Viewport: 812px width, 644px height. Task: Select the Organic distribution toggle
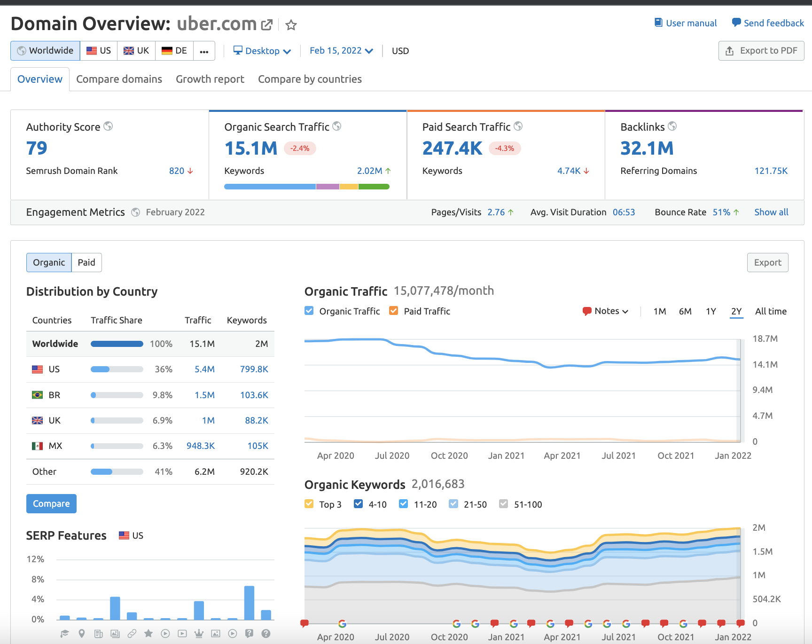(x=49, y=262)
